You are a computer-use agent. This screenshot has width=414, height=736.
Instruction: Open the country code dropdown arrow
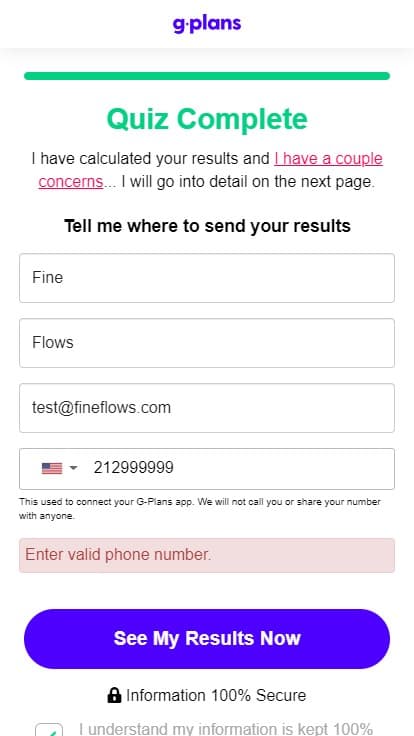pos(73,468)
